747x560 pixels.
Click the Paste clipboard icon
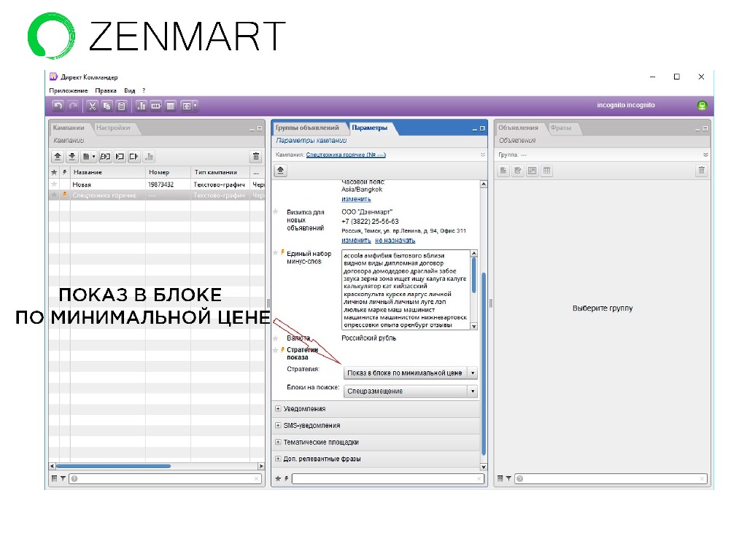[x=122, y=106]
